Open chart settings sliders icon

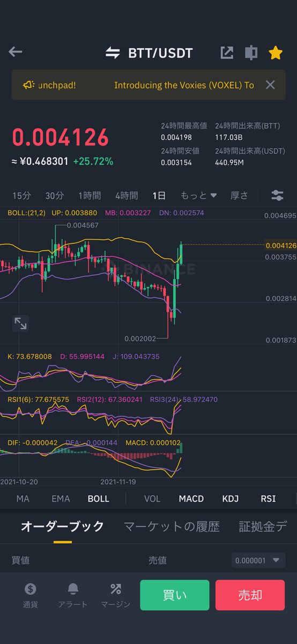point(277,195)
